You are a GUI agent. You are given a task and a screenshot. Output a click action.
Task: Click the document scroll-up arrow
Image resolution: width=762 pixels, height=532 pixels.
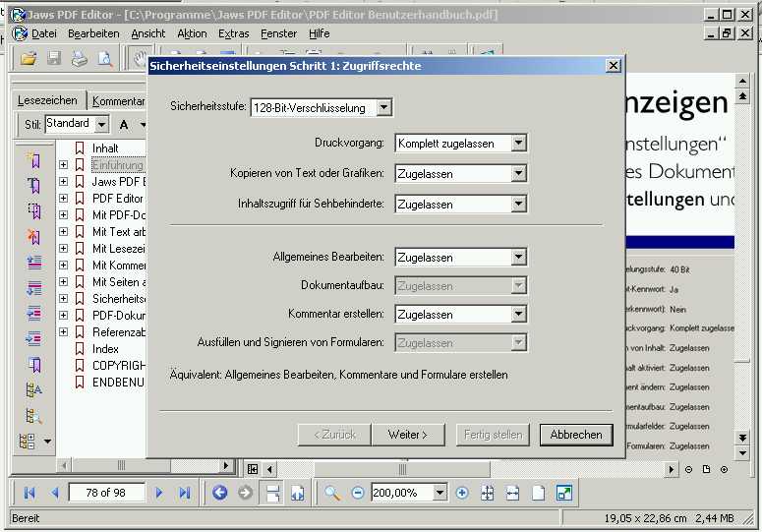(742, 81)
